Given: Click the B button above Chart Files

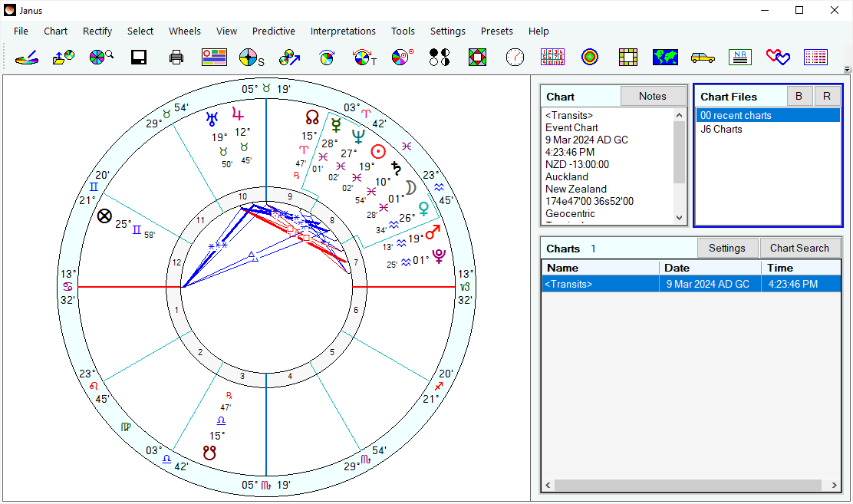Looking at the screenshot, I should (x=799, y=95).
